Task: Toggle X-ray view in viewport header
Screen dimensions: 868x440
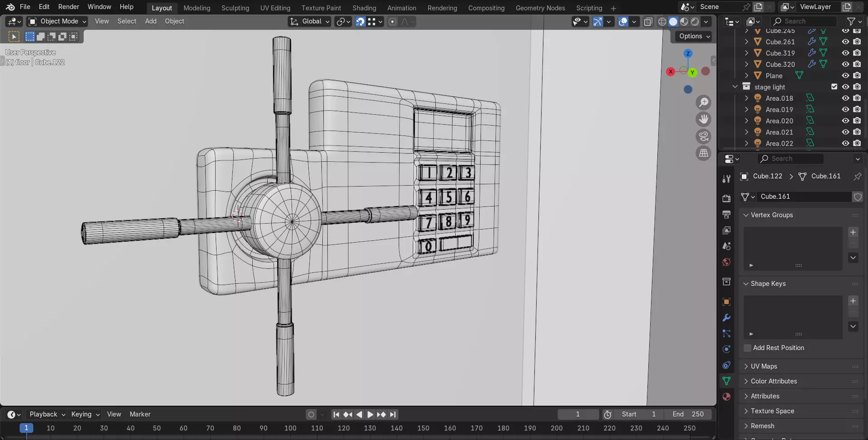Action: click(648, 22)
